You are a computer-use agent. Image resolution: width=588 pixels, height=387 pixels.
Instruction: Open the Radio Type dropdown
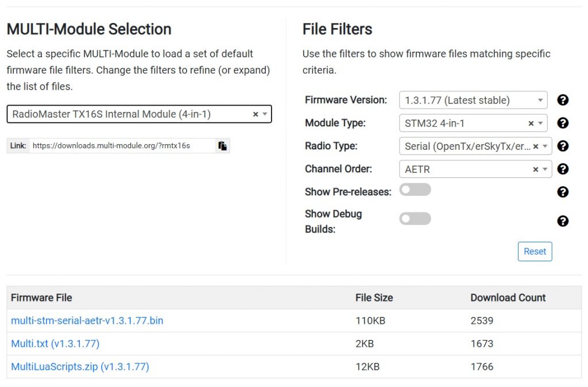tap(465, 146)
